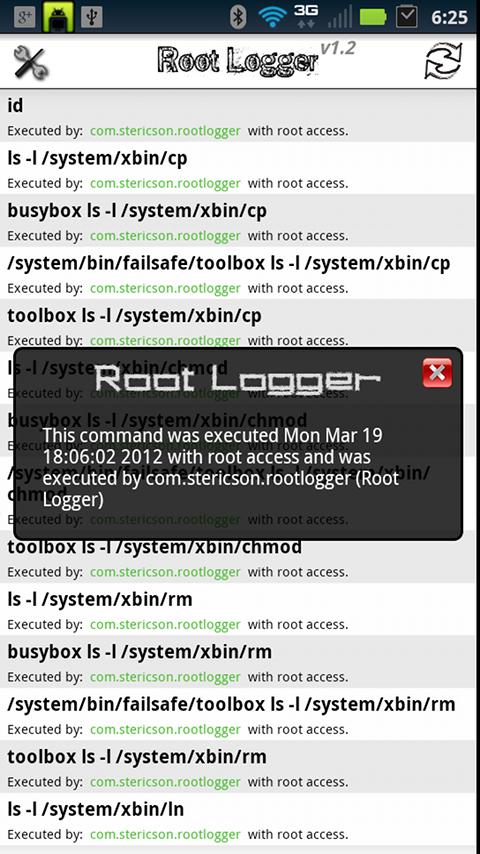Tap the refresh arrows icon
This screenshot has height=854, width=480.
[x=443, y=61]
